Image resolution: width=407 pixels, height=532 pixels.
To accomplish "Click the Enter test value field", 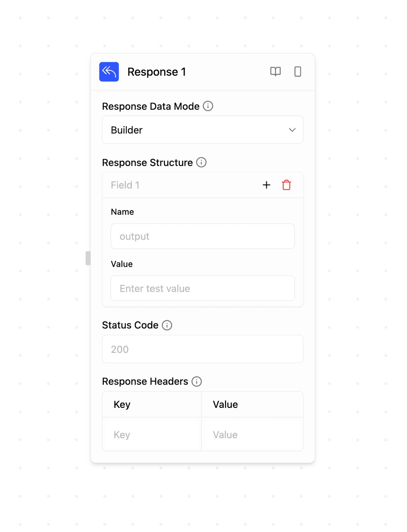I will (202, 288).
